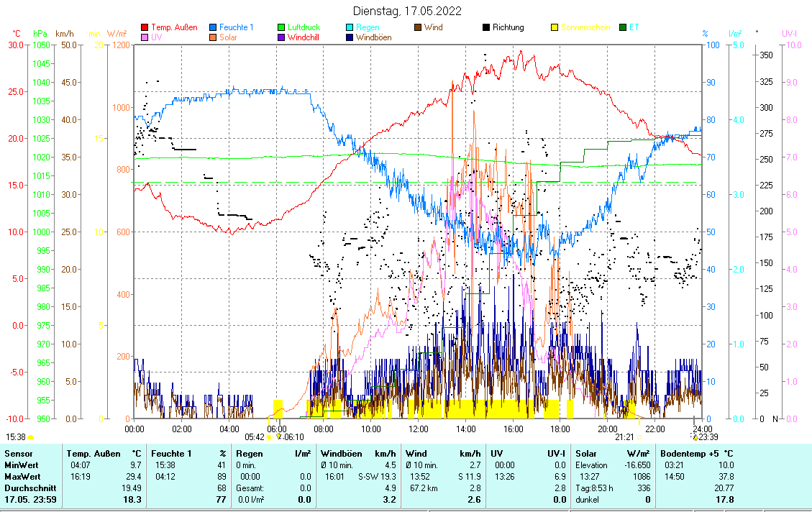Click the brown Wind legend square

[418, 27]
